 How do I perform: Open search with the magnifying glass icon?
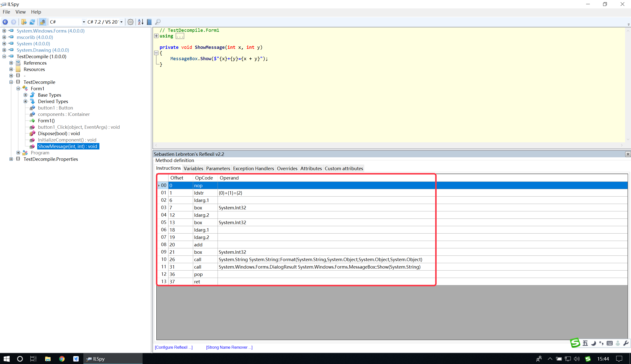pyautogui.click(x=158, y=22)
